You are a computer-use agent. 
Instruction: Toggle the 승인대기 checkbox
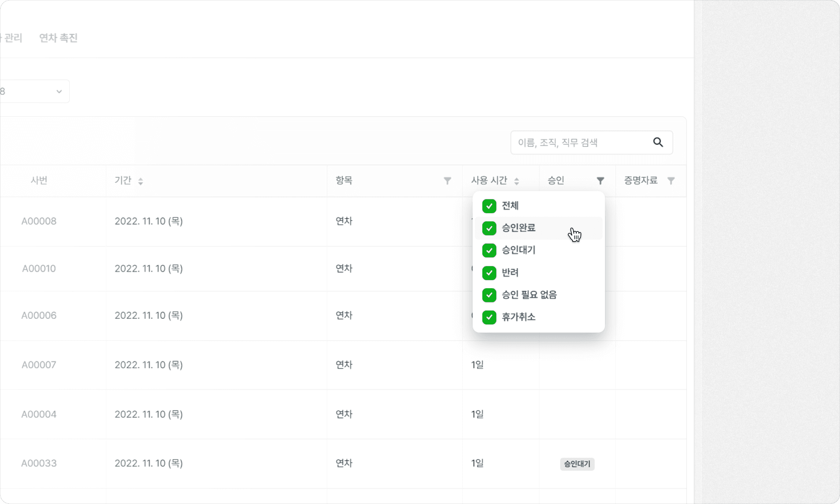point(489,250)
